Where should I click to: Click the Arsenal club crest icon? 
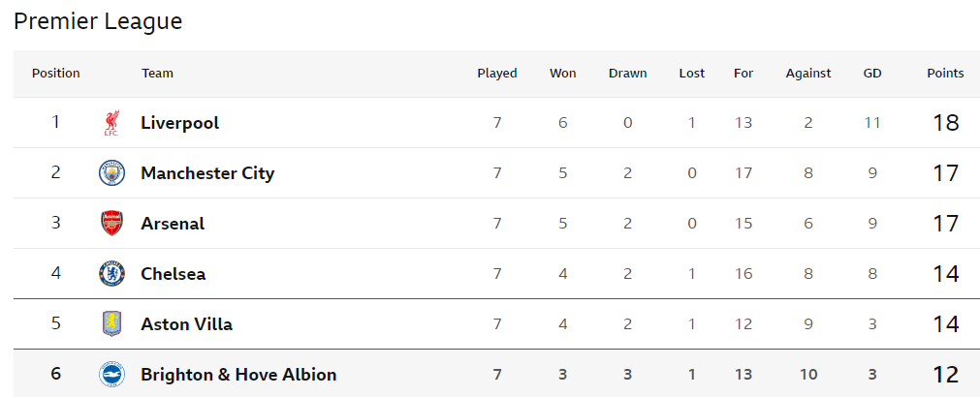[x=111, y=223]
